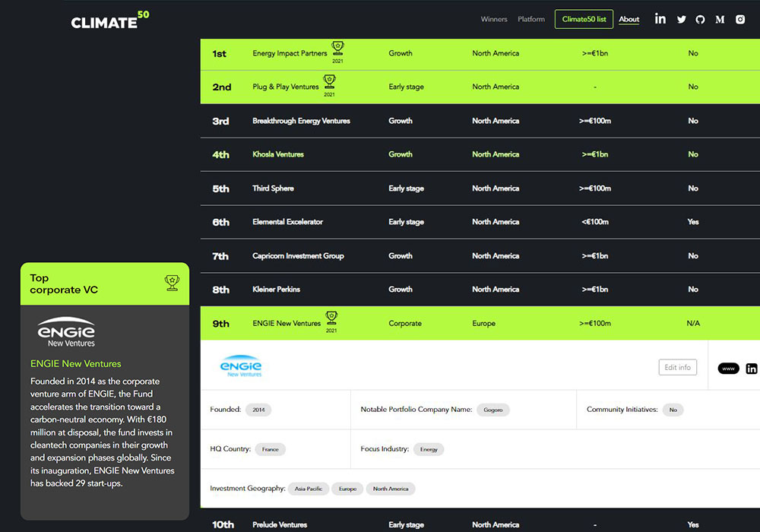Screen dimensions: 760x532
Task: Click Early stage in Third Sphere row
Action: tap(406, 188)
